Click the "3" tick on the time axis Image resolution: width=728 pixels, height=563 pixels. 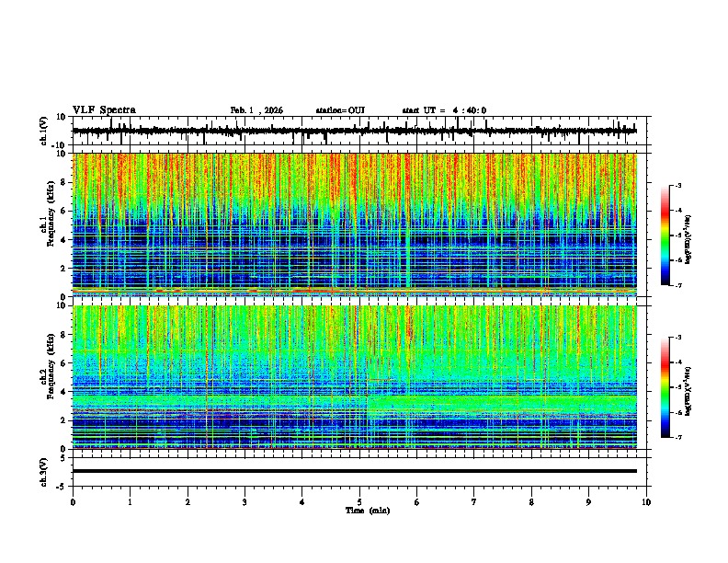pyautogui.click(x=245, y=502)
